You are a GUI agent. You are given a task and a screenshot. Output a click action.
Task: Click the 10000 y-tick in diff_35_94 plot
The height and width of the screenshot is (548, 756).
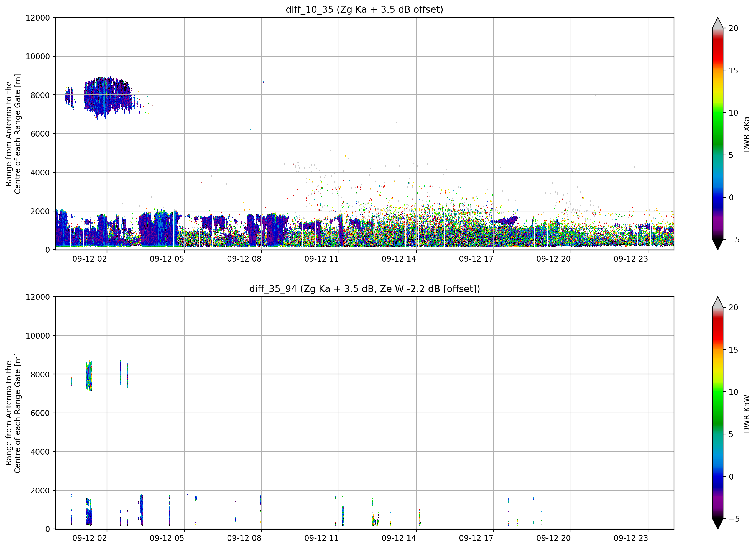[38, 336]
